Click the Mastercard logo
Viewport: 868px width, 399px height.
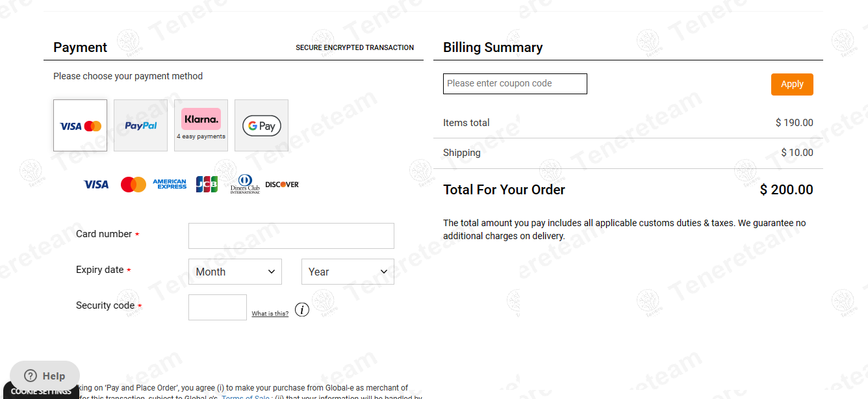(133, 185)
